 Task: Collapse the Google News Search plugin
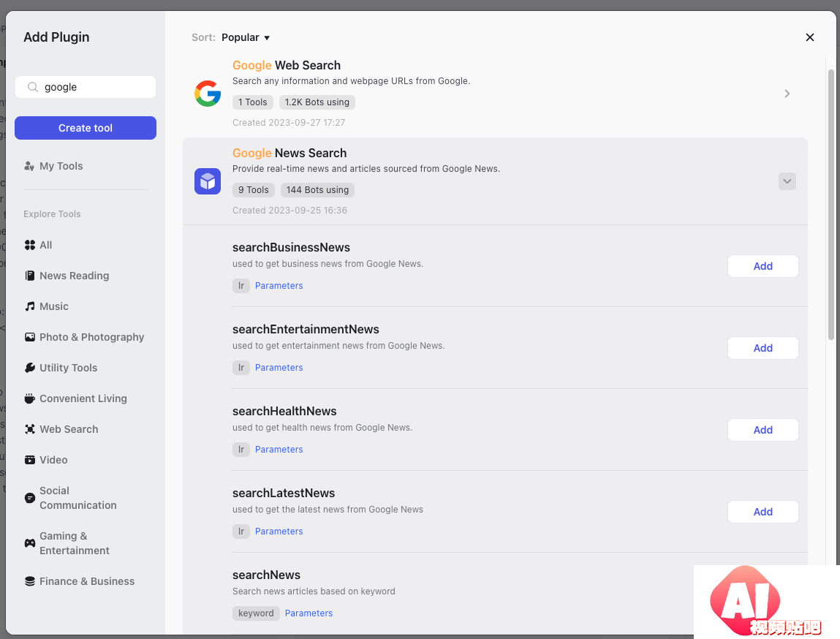787,181
